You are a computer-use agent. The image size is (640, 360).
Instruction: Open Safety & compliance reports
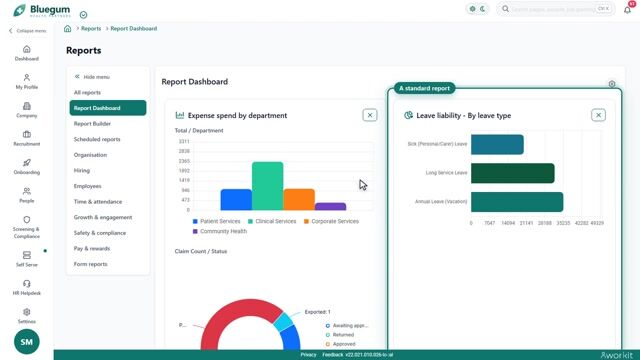coord(108,233)
